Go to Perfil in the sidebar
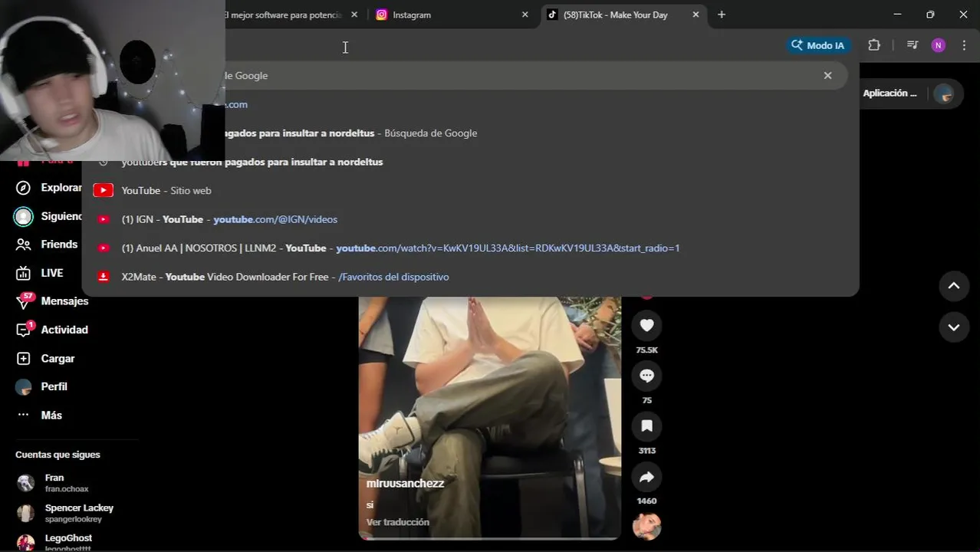Screen dimensions: 980x552 (42, 387)
